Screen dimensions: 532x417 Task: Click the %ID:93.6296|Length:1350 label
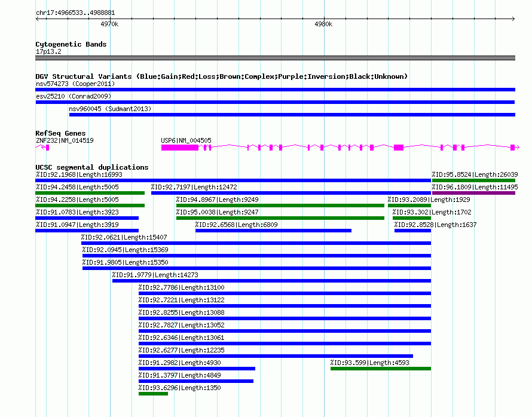180,388
